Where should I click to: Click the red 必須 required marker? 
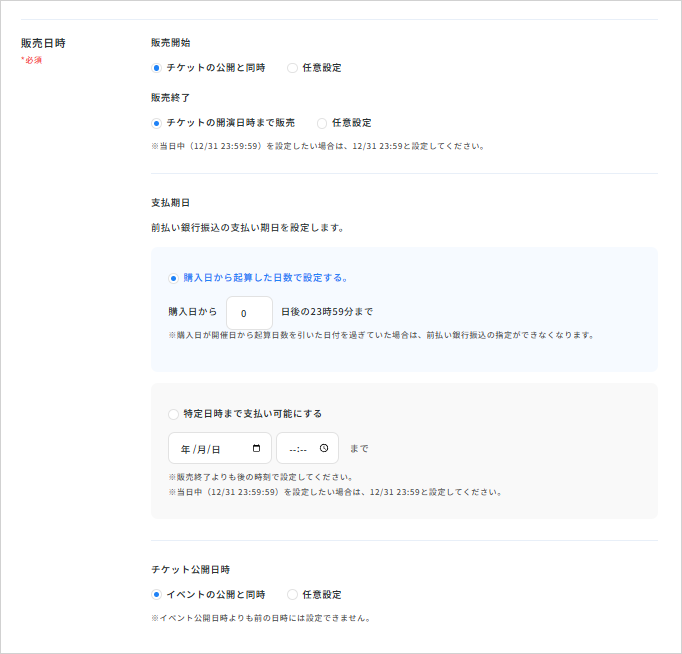tap(32, 61)
